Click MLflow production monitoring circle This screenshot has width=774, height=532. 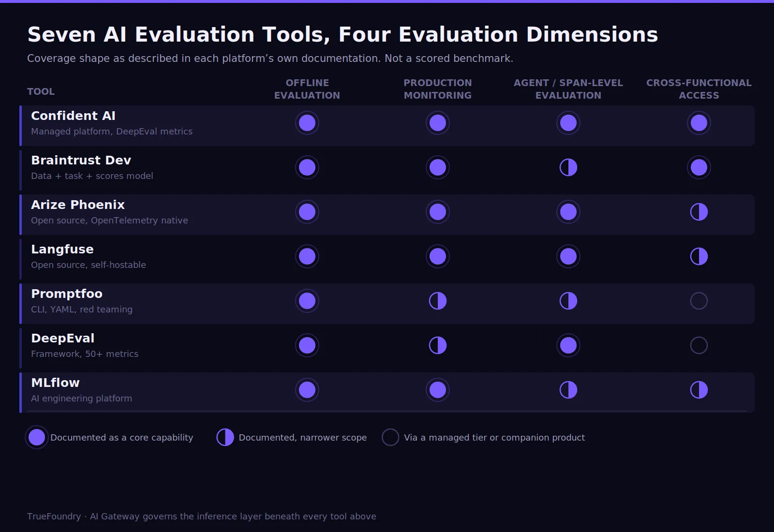(438, 390)
